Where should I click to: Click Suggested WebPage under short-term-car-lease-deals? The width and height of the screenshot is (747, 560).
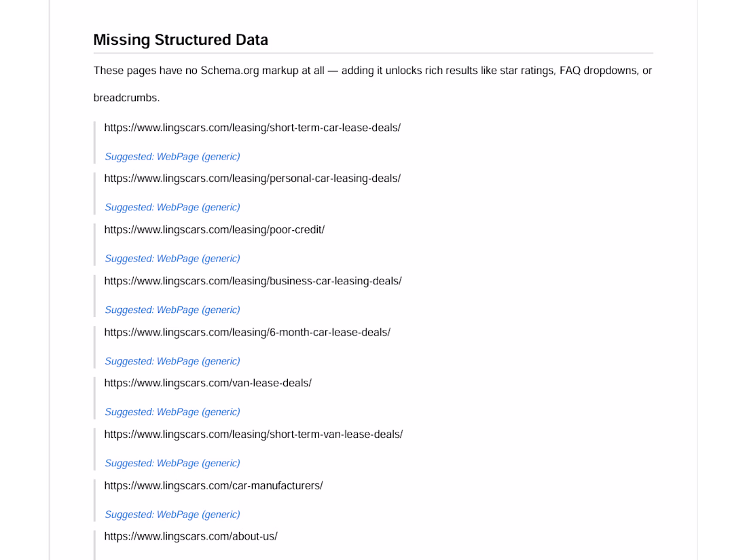(x=172, y=157)
